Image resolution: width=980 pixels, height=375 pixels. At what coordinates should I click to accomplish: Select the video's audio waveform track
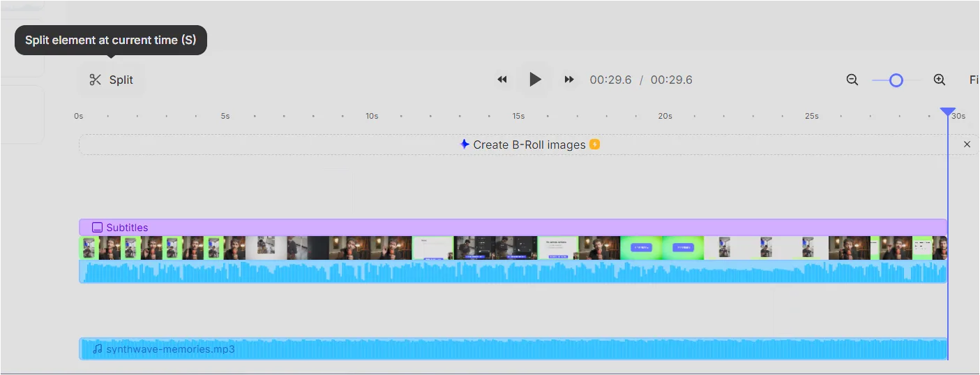coord(513,272)
